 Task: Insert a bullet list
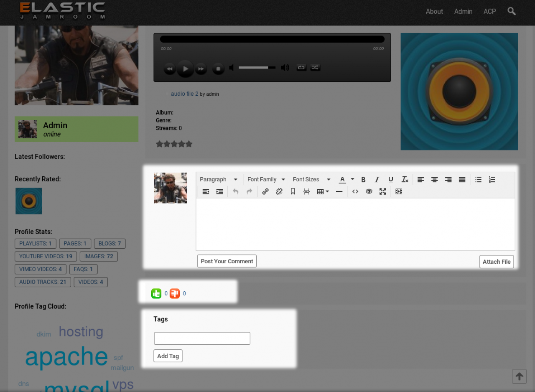click(479, 180)
